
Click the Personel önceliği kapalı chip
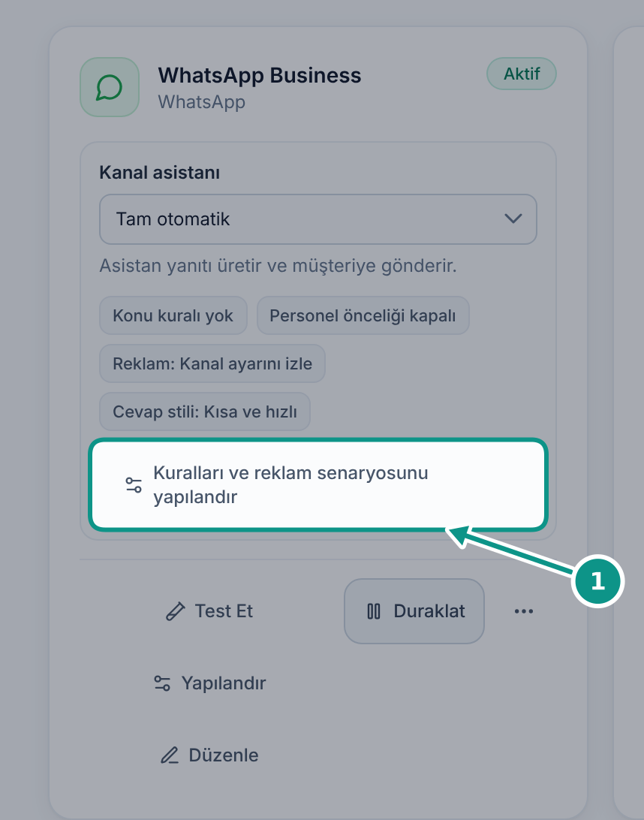363,315
